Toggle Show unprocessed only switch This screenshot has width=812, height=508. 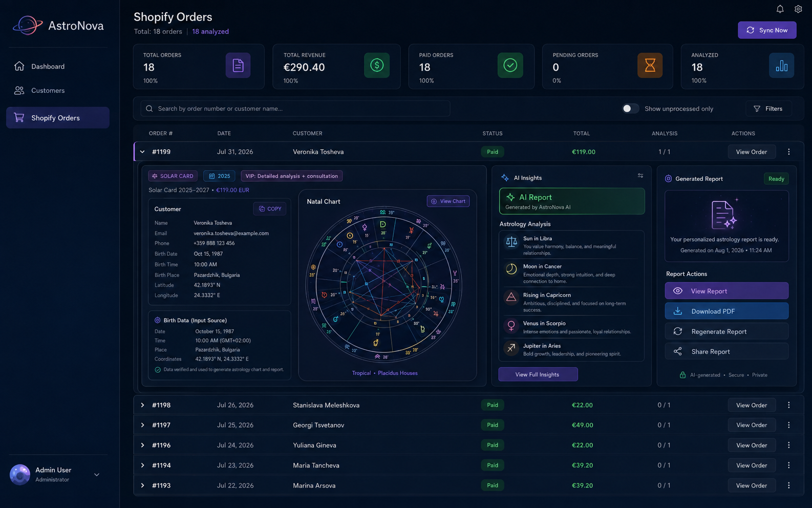(x=630, y=109)
